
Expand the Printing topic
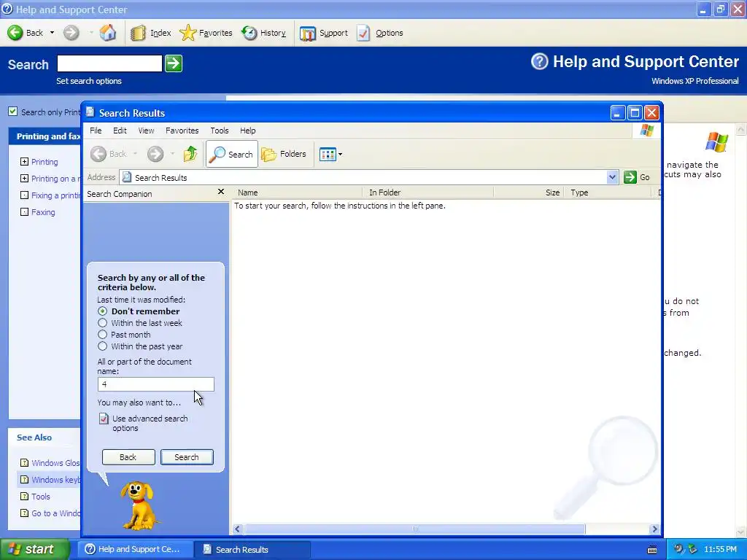[x=24, y=162]
